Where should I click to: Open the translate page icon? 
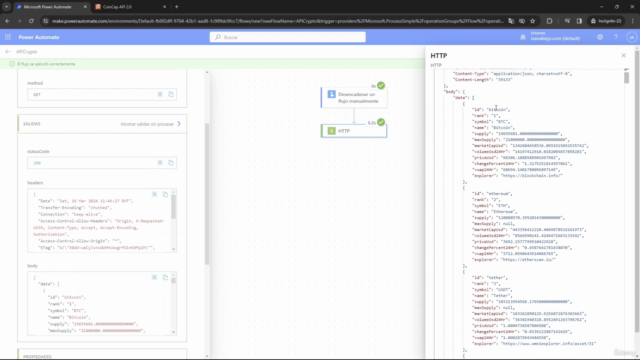point(511,21)
